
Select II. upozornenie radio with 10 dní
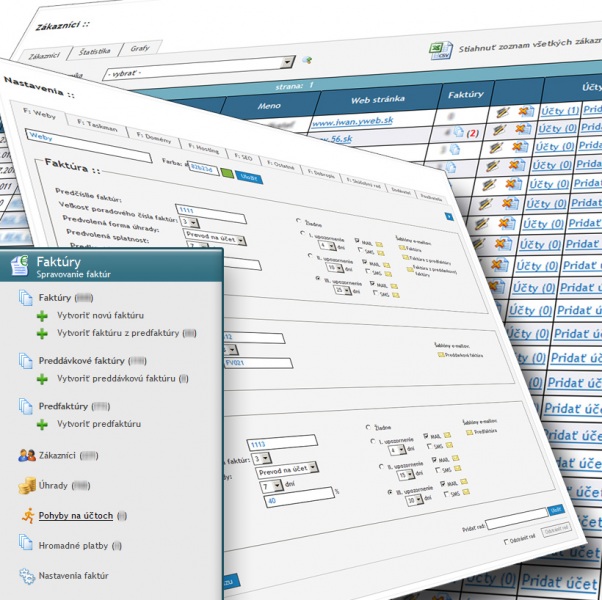tap(310, 255)
